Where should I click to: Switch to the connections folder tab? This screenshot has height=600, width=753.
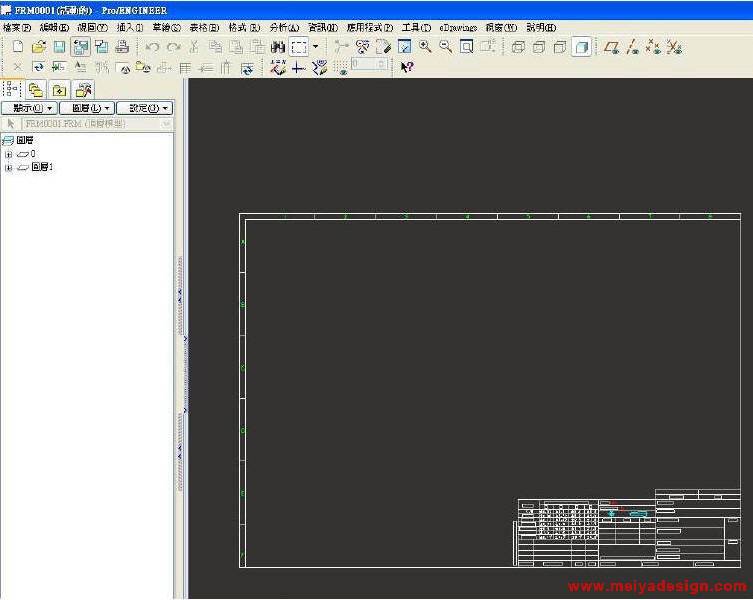click(x=84, y=90)
